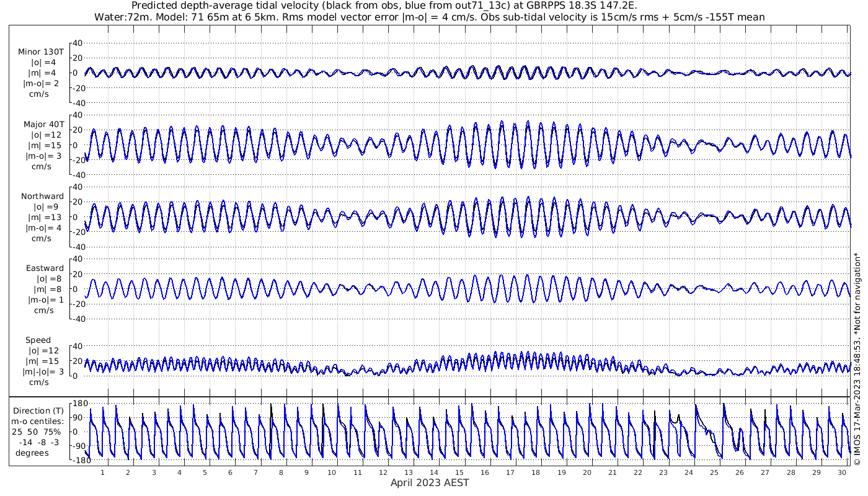Click day '30' on the date axis

[841, 472]
